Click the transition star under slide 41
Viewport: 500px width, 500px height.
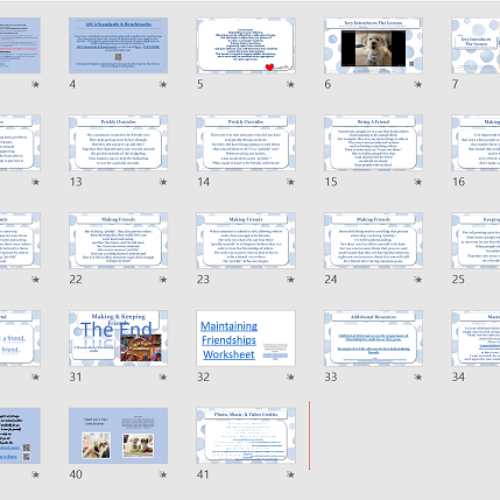(x=290, y=474)
